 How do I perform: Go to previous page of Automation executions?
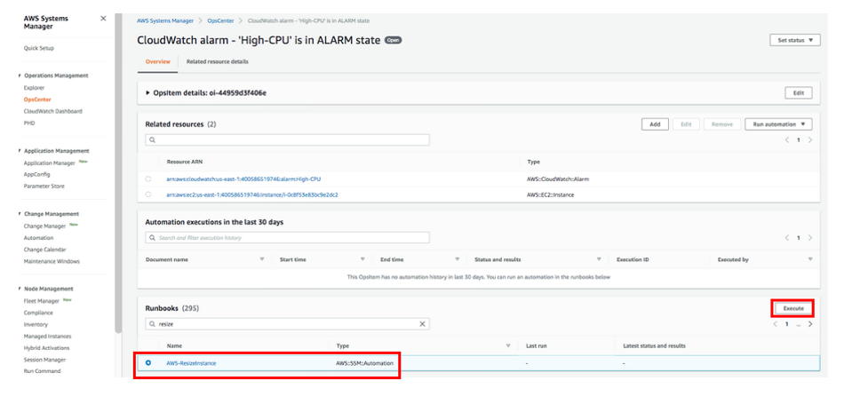click(x=786, y=237)
